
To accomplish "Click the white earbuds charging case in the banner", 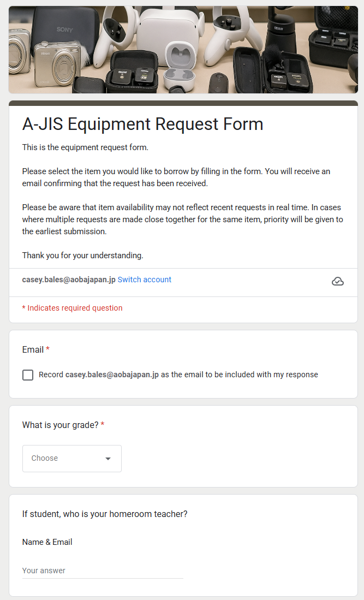I will tap(180, 66).
